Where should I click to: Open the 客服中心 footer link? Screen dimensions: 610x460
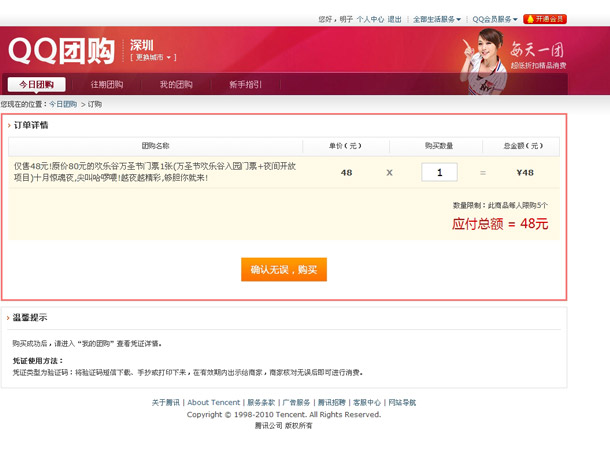(367, 402)
